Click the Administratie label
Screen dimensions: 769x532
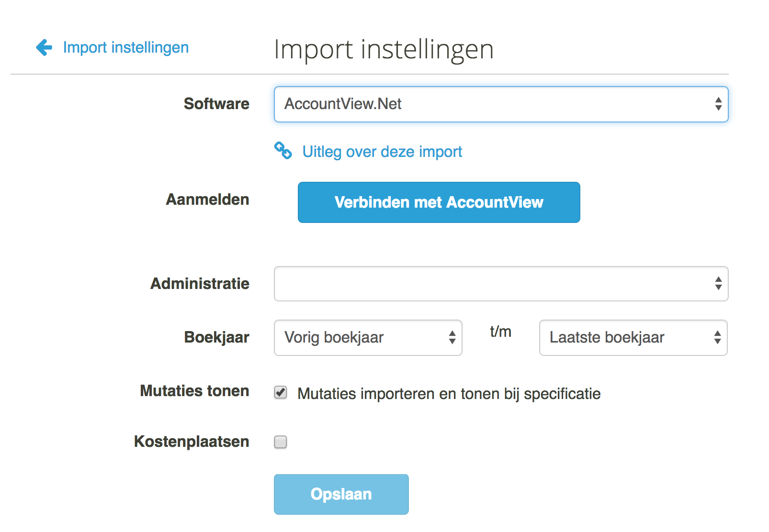point(200,284)
